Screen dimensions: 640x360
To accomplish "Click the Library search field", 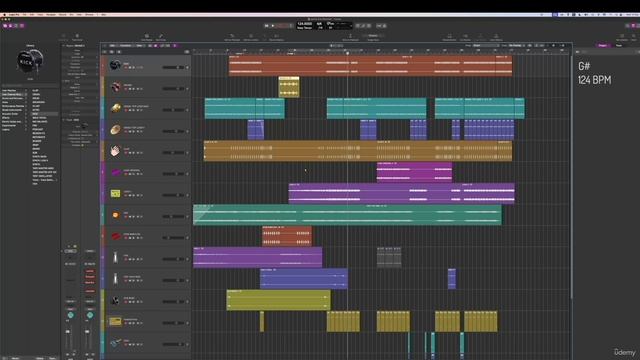I will click(30, 85).
